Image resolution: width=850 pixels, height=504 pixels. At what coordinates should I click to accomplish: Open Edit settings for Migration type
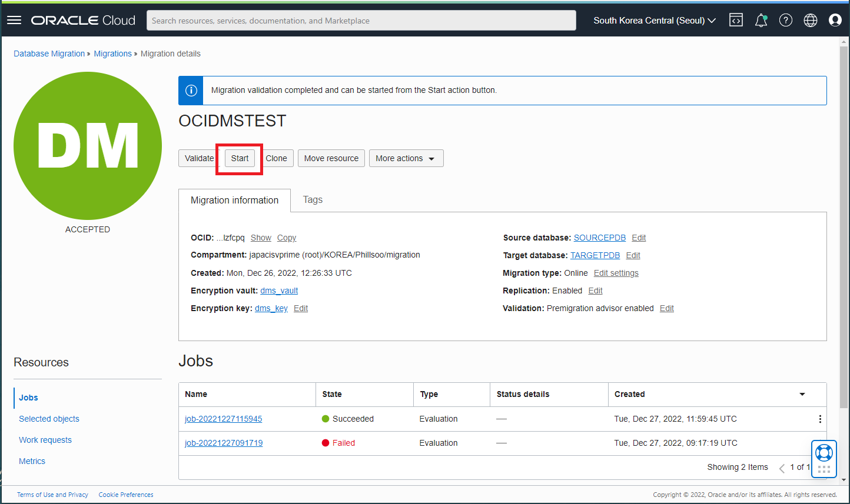616,273
